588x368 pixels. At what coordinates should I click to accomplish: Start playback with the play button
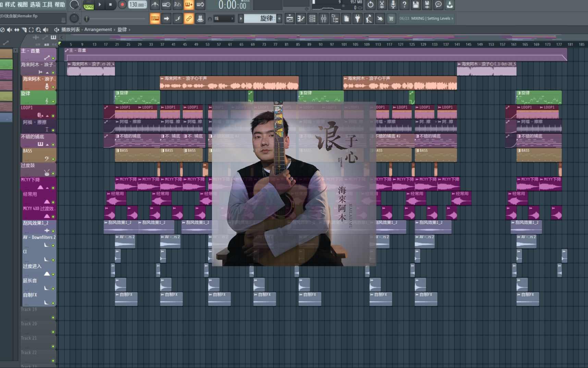pos(100,4)
